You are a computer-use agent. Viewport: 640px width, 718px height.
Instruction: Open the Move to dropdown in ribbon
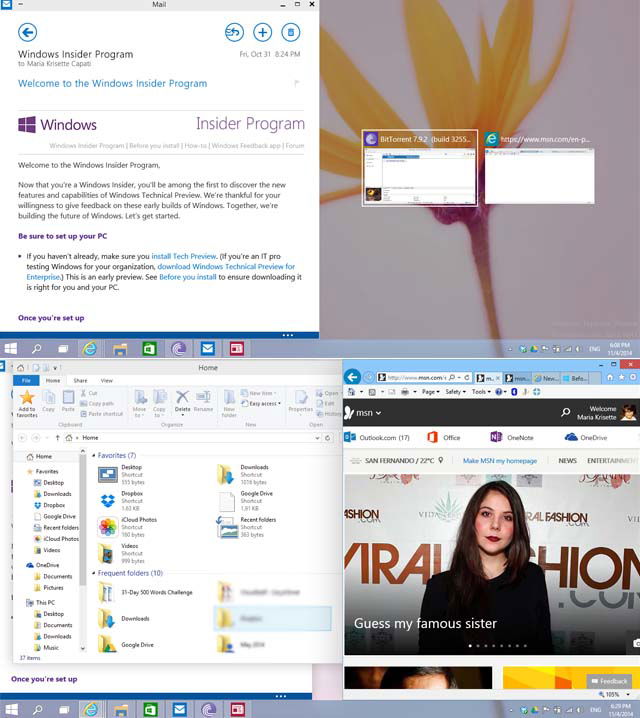point(139,403)
